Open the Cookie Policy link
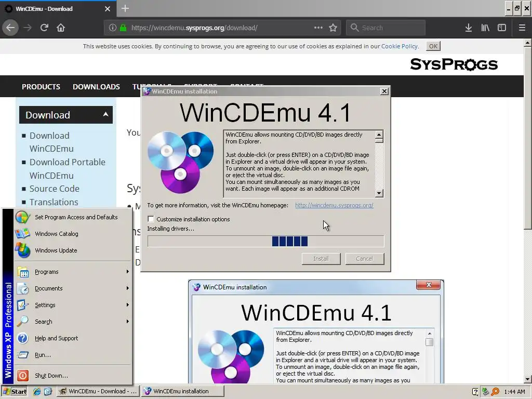Screen dimensions: 532x399 pyautogui.click(x=400, y=46)
